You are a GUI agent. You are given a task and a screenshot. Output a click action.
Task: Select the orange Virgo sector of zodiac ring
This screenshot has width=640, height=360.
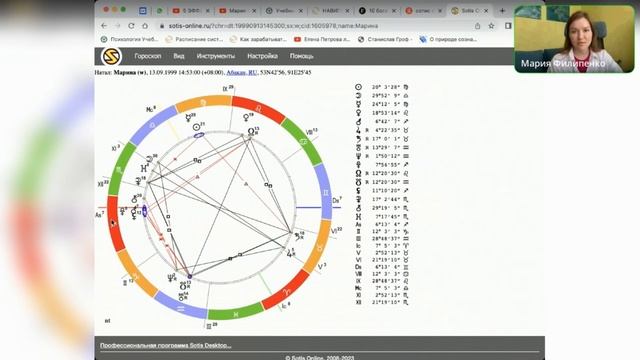coord(203,102)
